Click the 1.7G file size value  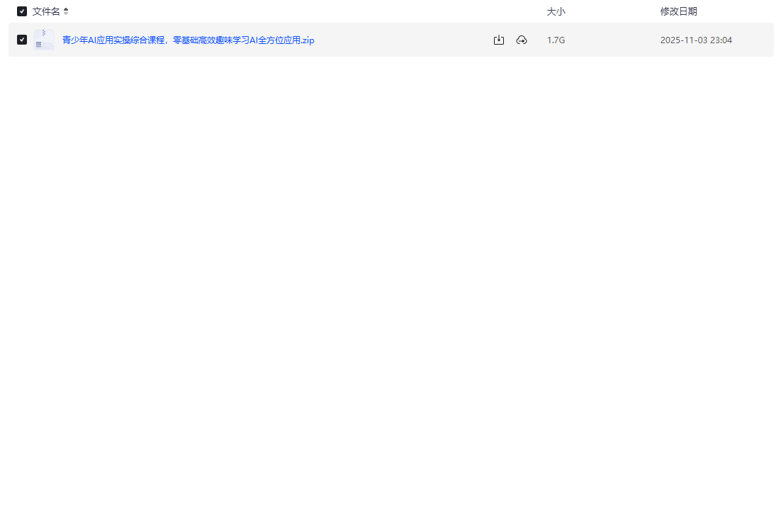[556, 40]
